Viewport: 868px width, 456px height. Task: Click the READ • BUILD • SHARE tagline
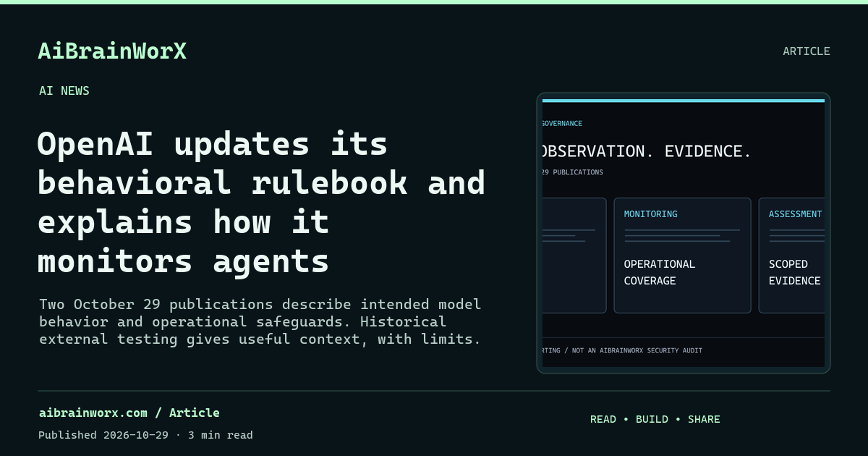click(655, 419)
